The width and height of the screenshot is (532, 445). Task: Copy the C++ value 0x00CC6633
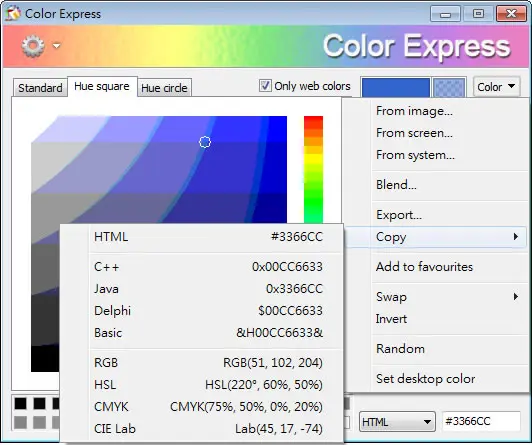coord(202,267)
